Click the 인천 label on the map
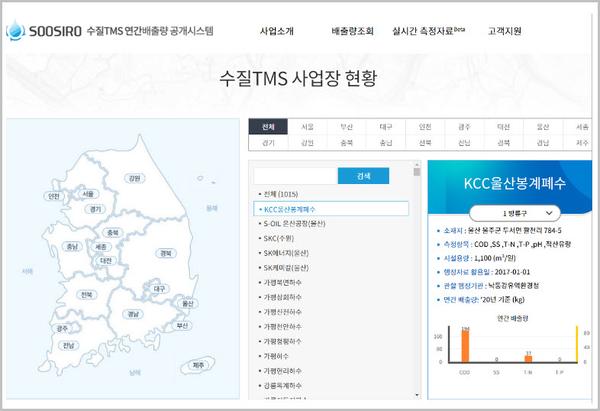 [x=54, y=196]
